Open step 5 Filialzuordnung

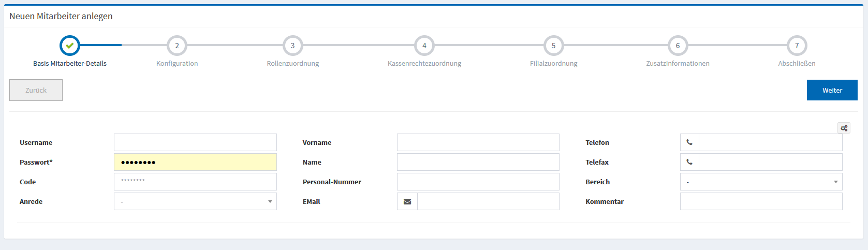553,46
